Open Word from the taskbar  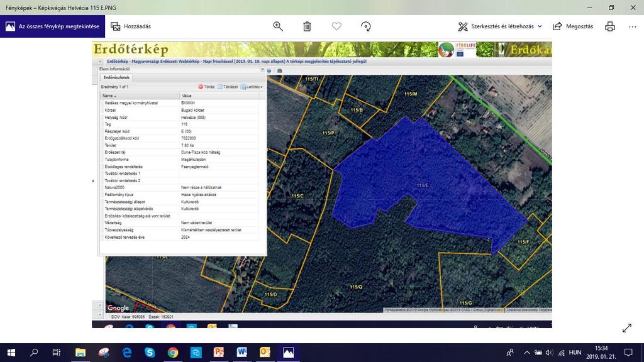pos(241,353)
